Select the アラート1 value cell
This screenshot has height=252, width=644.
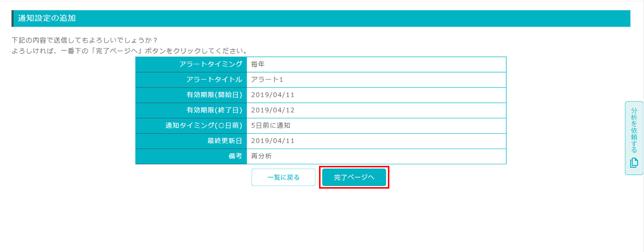[x=376, y=80]
